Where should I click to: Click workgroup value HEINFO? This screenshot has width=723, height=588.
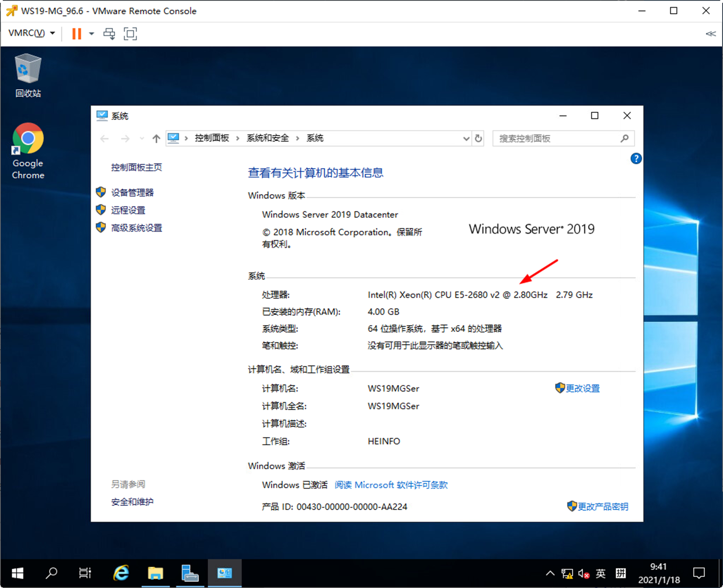[x=384, y=441]
